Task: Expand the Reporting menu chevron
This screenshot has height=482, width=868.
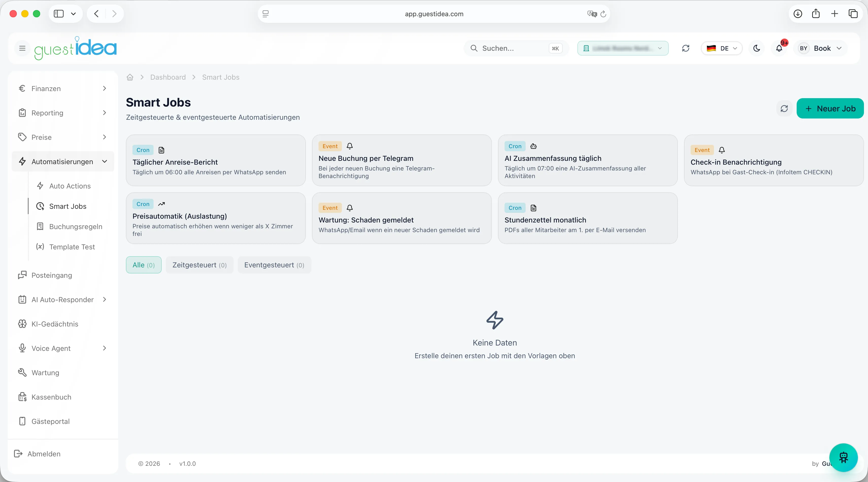Action: click(105, 113)
